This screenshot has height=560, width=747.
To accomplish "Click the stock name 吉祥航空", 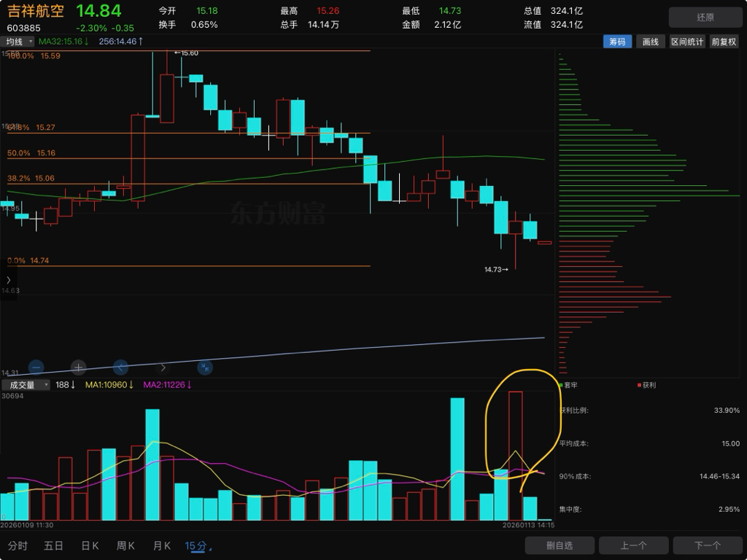I will [x=36, y=11].
